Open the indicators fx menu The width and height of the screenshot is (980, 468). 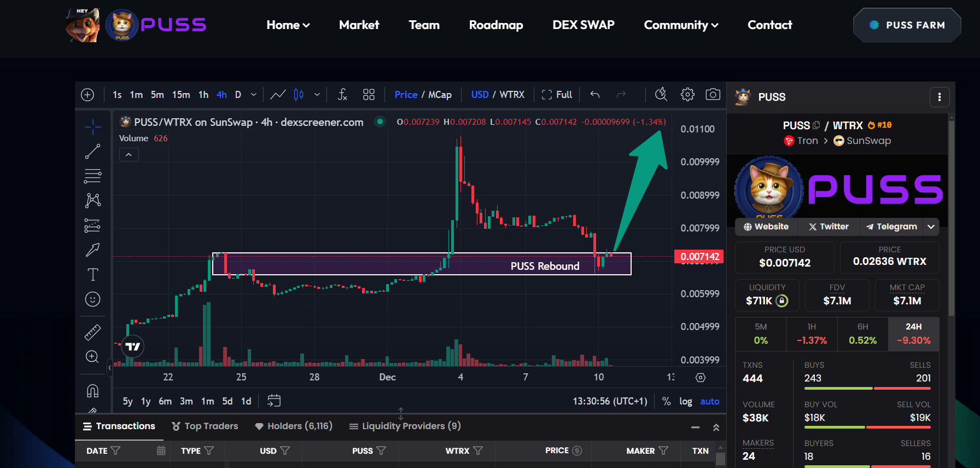(342, 95)
